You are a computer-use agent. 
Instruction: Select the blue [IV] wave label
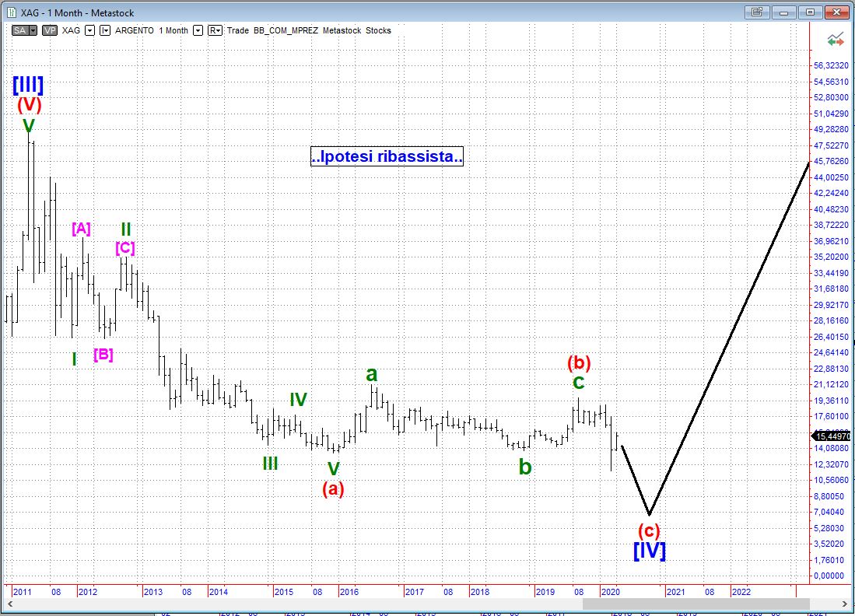tap(649, 551)
